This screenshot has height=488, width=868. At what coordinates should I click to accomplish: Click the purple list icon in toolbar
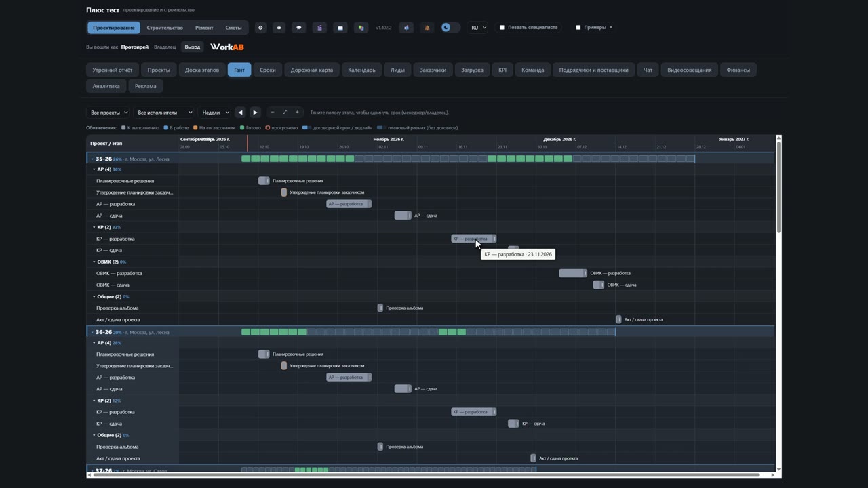click(319, 28)
